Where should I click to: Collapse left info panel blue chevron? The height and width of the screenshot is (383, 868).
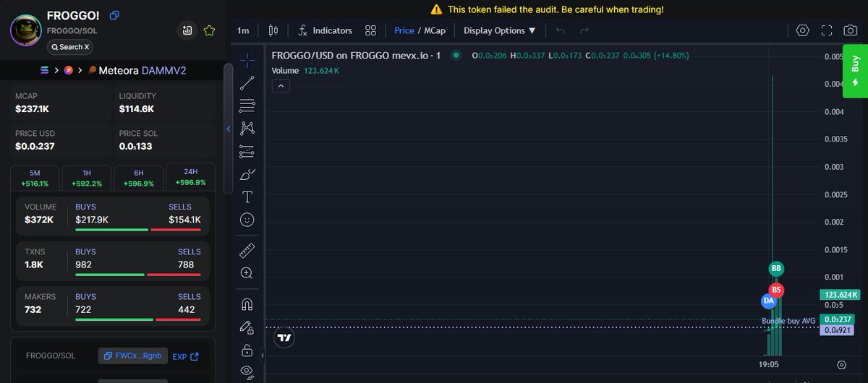click(229, 129)
